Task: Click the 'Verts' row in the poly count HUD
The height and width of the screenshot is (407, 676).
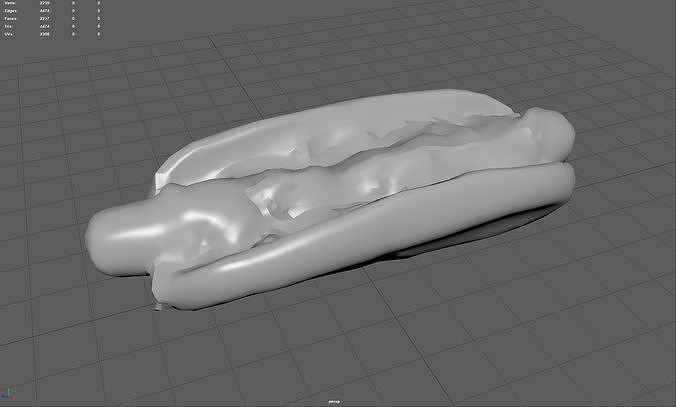Action: (52, 3)
